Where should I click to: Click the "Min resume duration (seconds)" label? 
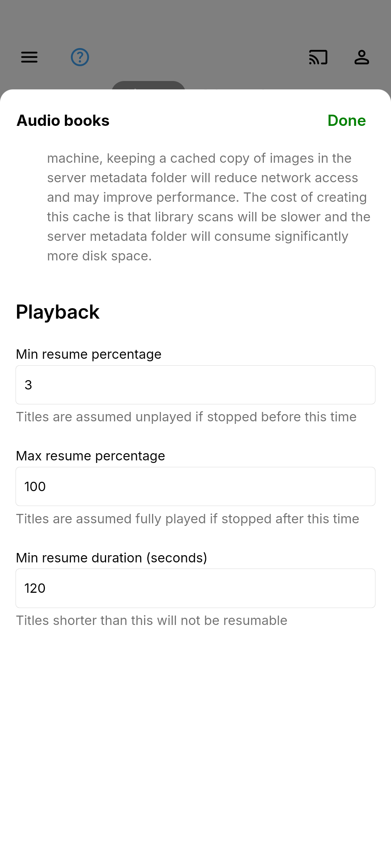point(112,558)
